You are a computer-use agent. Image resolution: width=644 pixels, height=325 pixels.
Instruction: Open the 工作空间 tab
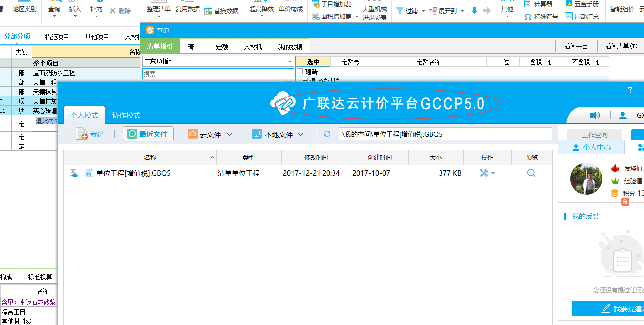[595, 135]
